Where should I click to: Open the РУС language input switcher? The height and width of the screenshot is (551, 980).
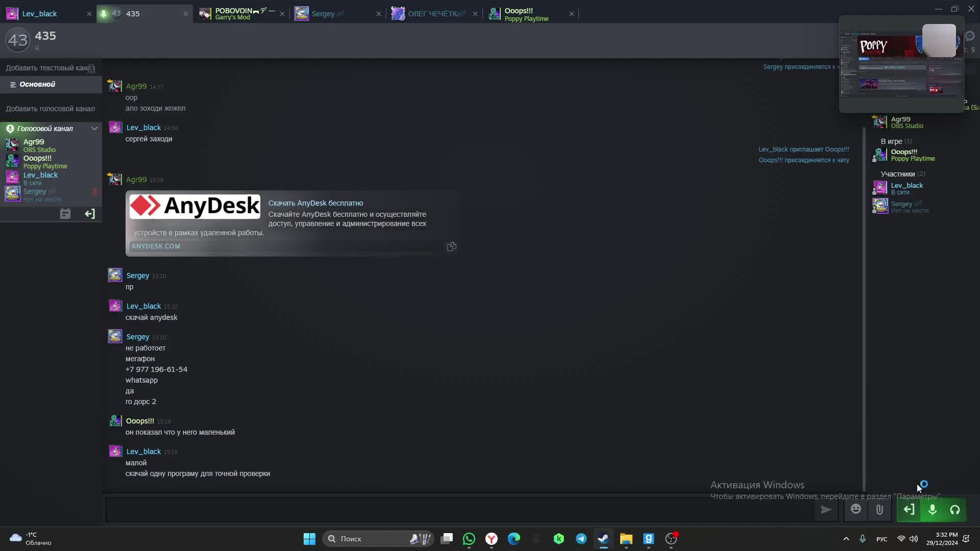pos(881,539)
